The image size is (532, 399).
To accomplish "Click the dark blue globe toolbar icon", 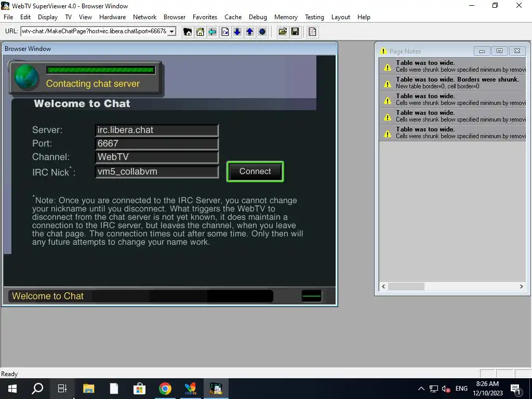I will click(x=262, y=32).
